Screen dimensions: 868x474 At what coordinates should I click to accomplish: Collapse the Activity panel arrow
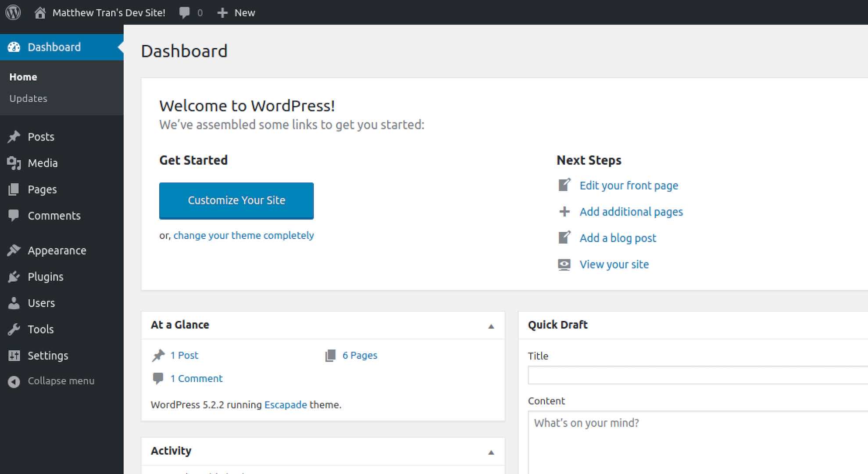[491, 452]
